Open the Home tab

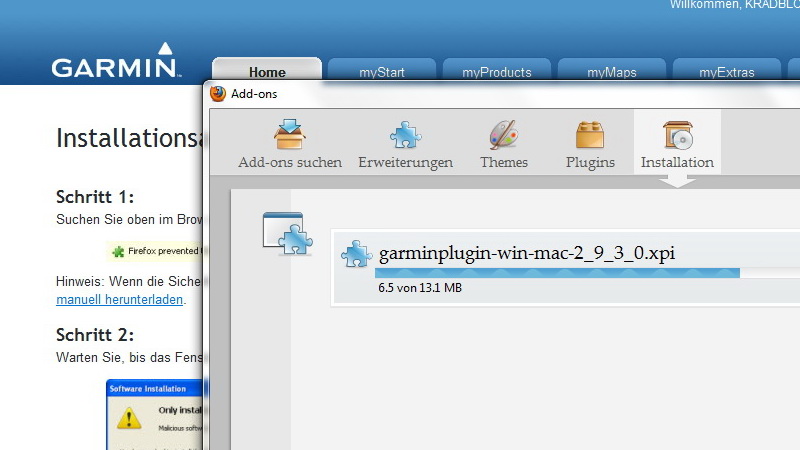click(x=267, y=72)
